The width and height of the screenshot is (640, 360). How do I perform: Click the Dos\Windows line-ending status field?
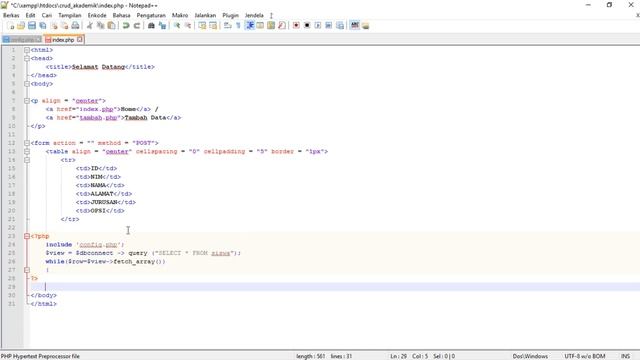pyautogui.click(x=530, y=356)
